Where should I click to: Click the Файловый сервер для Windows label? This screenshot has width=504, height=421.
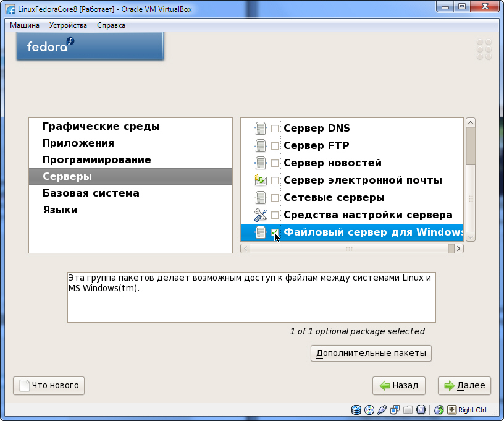click(373, 232)
